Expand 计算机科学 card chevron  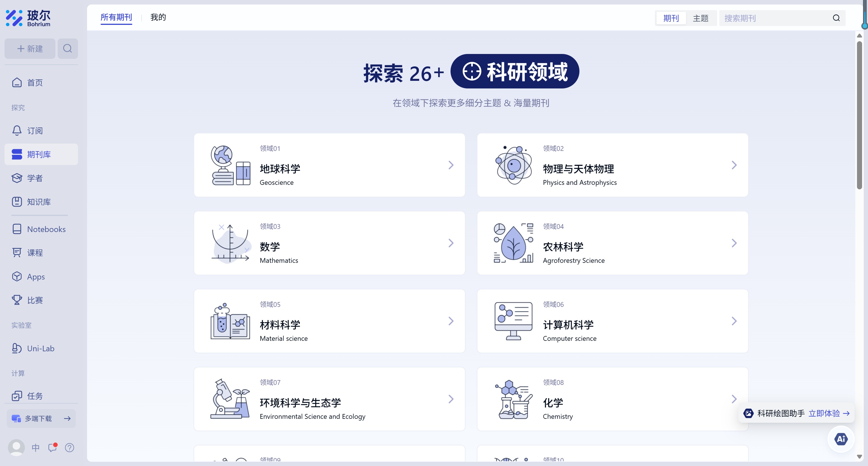tap(734, 321)
